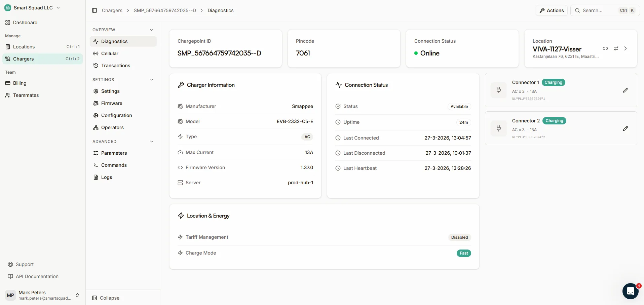The height and width of the screenshot is (305, 644).
Task: Edit Connector 2 with the pencil icon
Action: point(625,128)
